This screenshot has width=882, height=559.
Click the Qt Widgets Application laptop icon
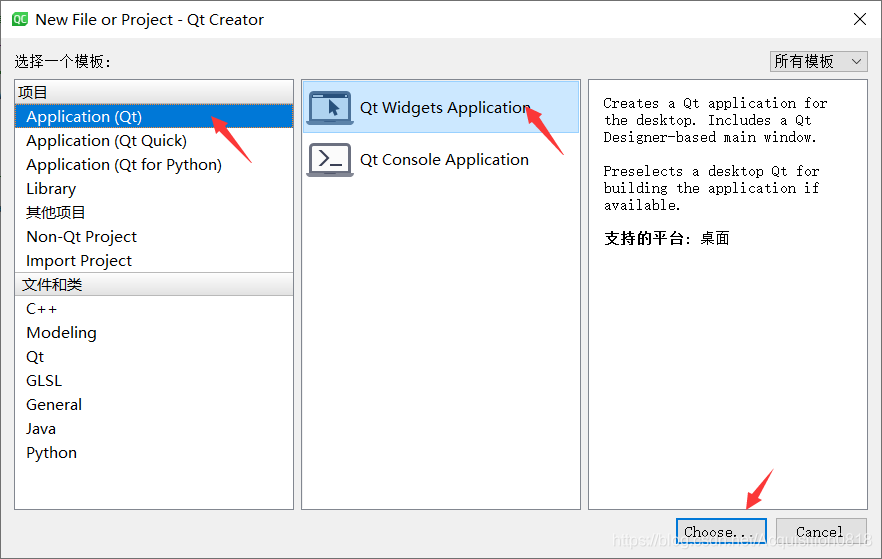click(330, 107)
